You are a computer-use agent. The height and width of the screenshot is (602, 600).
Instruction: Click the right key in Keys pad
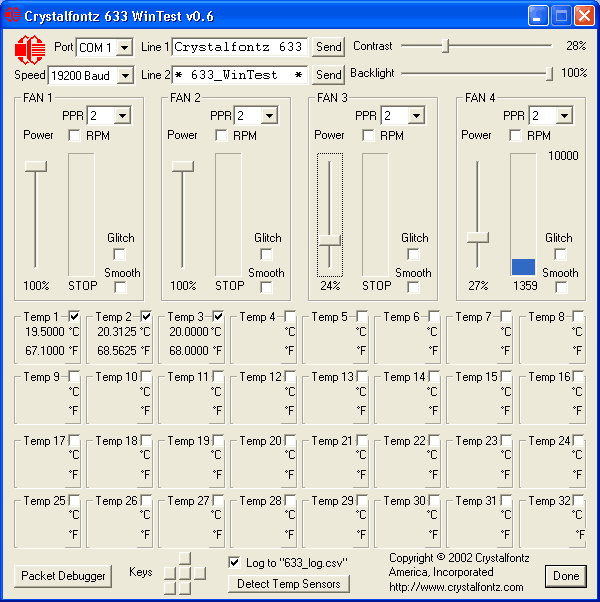[200, 573]
